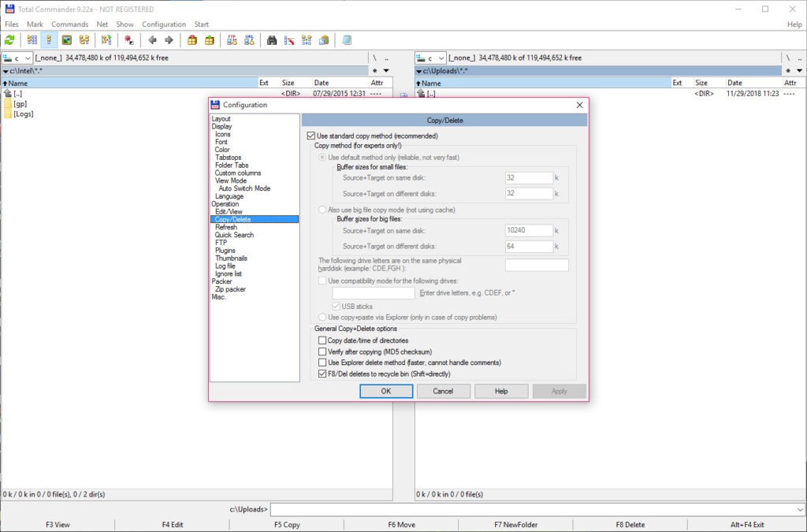Show the directory tree view icon
This screenshot has width=807, height=532.
click(x=84, y=40)
